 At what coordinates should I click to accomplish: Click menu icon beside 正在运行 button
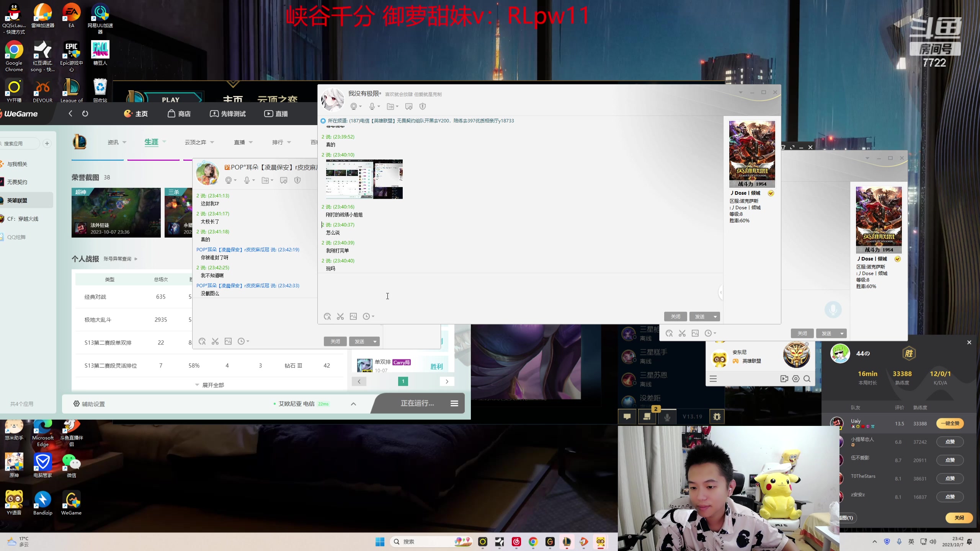(454, 403)
